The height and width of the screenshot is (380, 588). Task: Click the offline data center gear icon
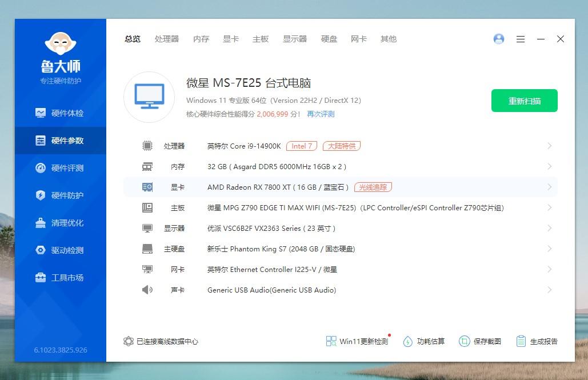(x=128, y=341)
